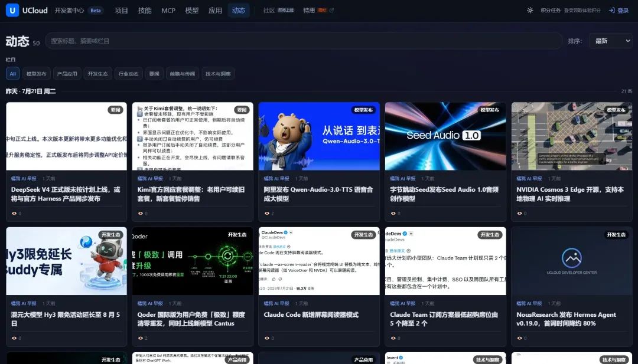Image resolution: width=638 pixels, height=364 pixels.
Task: Open headline Claude Team 订阅方案最低起购席位
Action: pos(444,319)
